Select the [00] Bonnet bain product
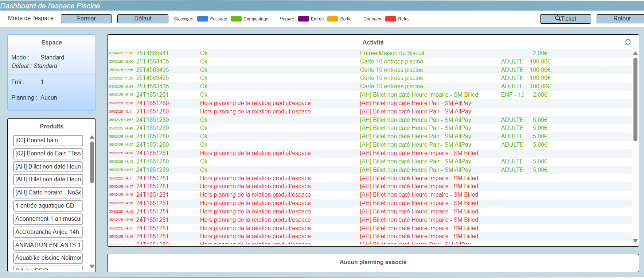644x278 pixels. point(48,140)
